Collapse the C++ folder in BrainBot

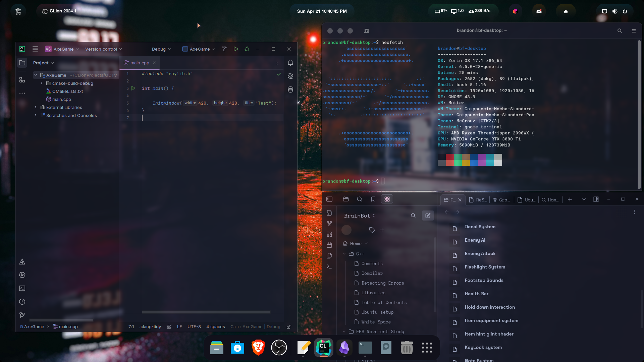click(344, 254)
